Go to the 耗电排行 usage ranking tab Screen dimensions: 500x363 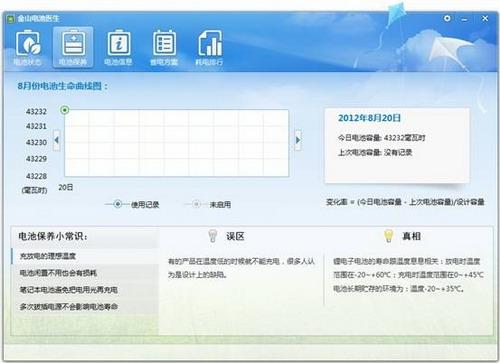(210, 47)
